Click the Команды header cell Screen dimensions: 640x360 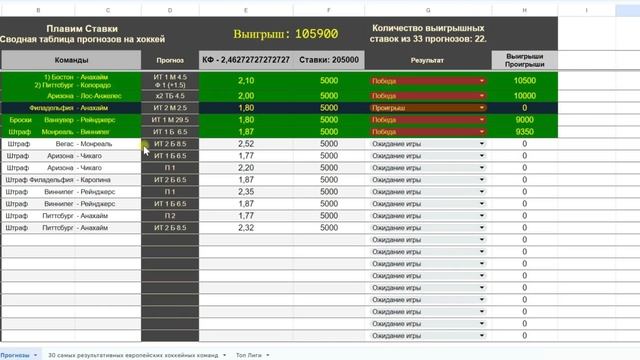click(x=71, y=60)
